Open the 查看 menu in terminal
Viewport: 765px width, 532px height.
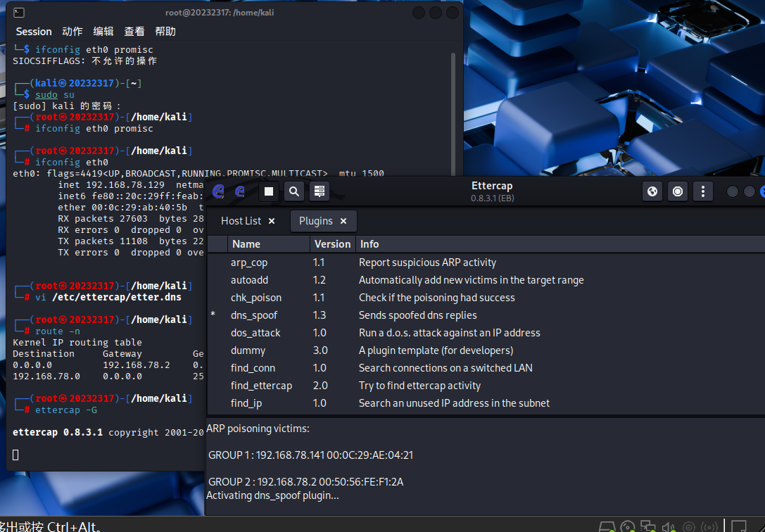click(x=134, y=32)
